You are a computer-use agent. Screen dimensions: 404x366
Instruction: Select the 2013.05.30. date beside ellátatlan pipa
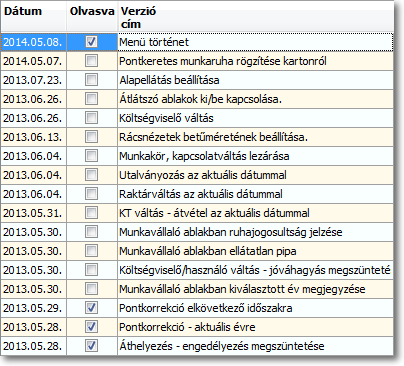(33, 251)
